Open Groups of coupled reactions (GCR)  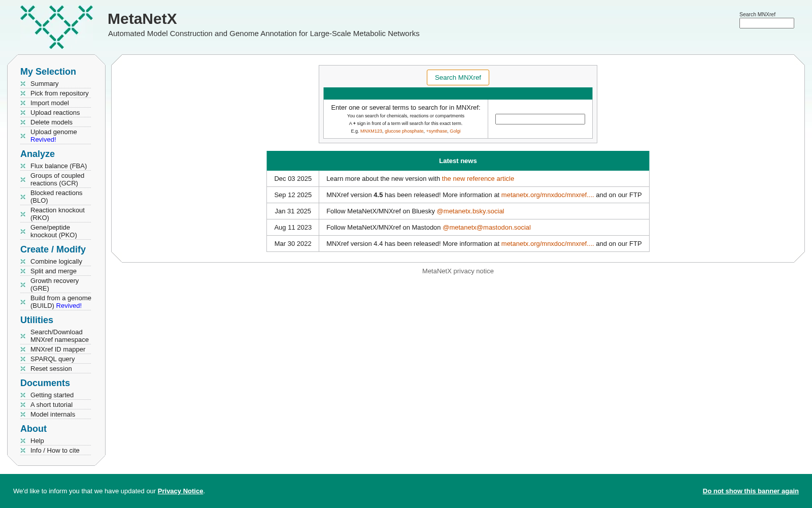(57, 179)
